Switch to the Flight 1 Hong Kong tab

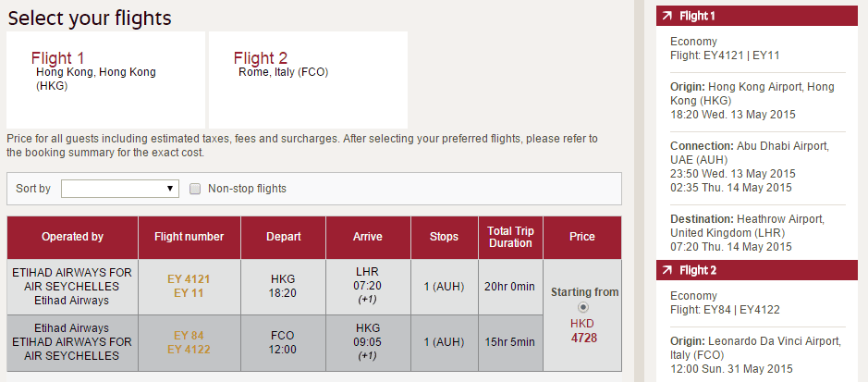click(105, 79)
